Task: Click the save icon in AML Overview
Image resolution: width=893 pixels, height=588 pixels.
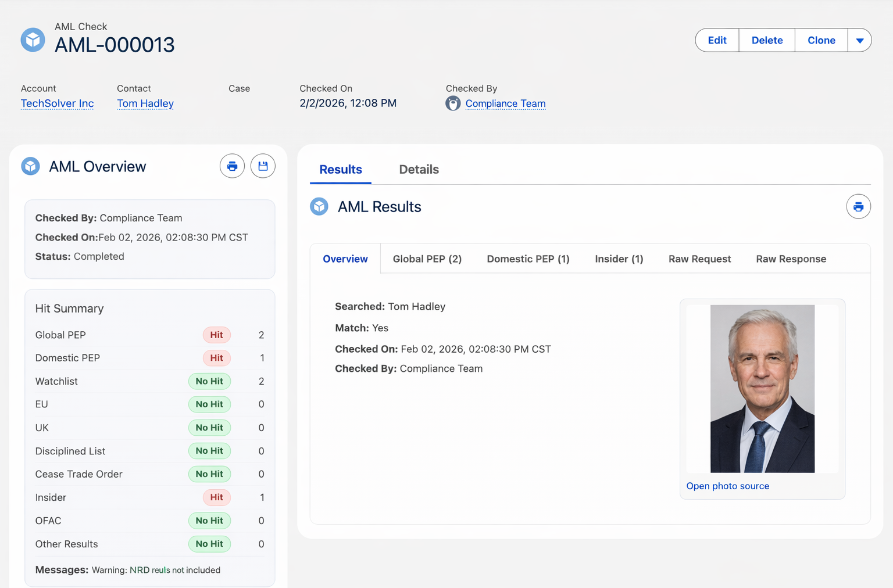Action: coord(263,166)
